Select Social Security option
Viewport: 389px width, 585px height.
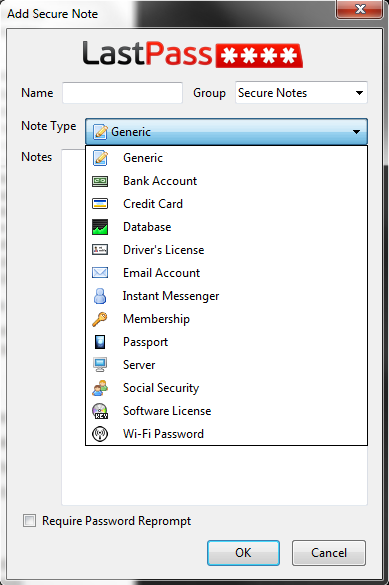(226, 388)
